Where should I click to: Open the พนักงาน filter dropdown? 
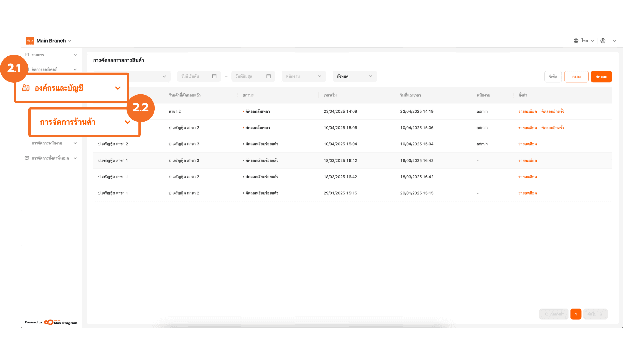coord(304,76)
